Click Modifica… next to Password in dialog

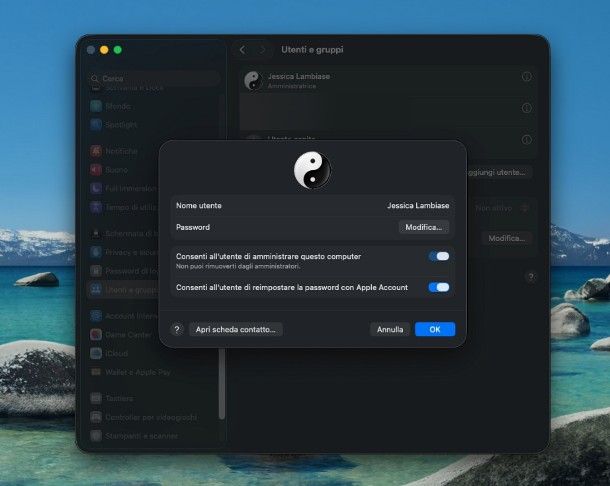pyautogui.click(x=423, y=227)
